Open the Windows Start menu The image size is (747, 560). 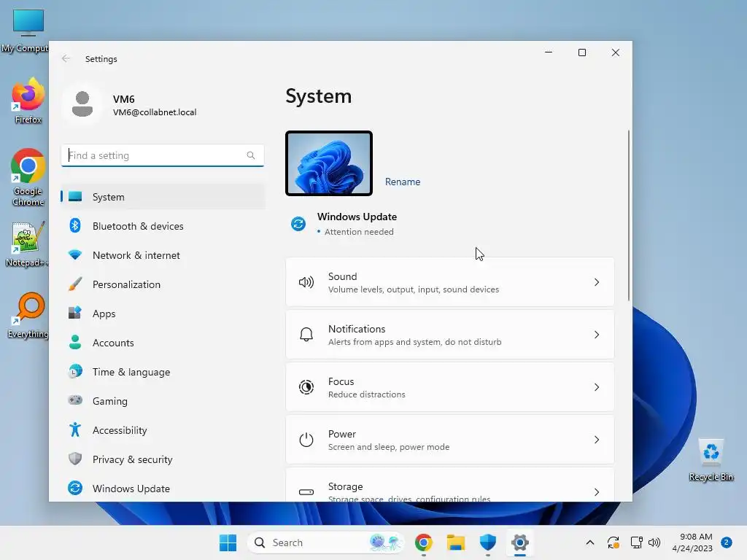(228, 542)
